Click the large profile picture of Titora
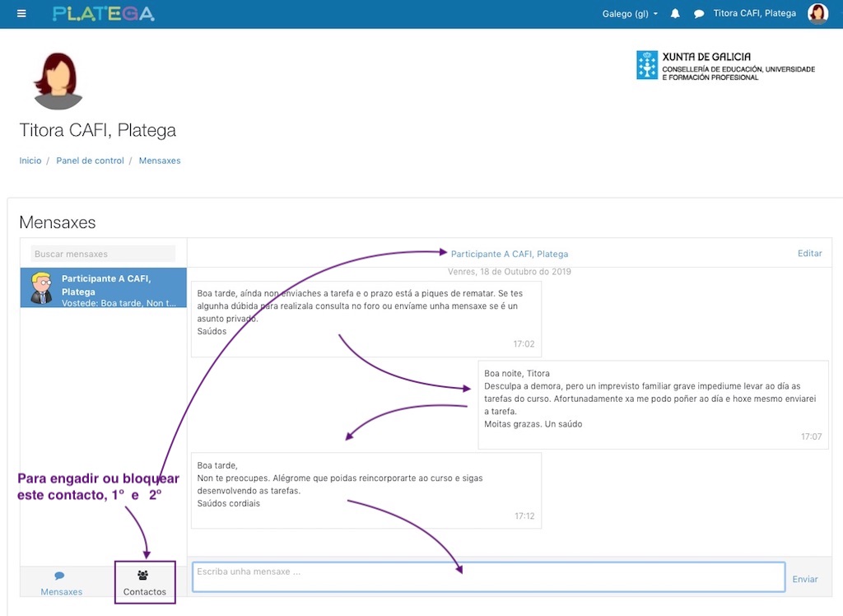843x616 pixels. tap(58, 82)
